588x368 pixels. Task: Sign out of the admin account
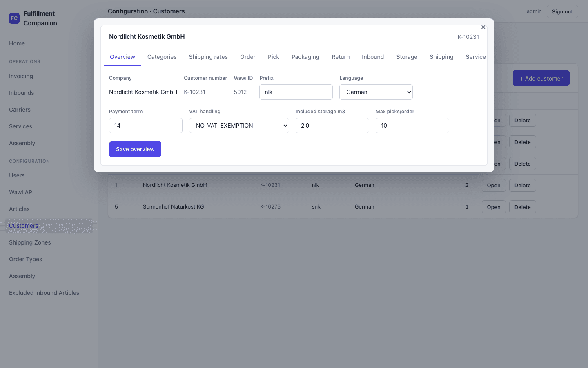562,11
